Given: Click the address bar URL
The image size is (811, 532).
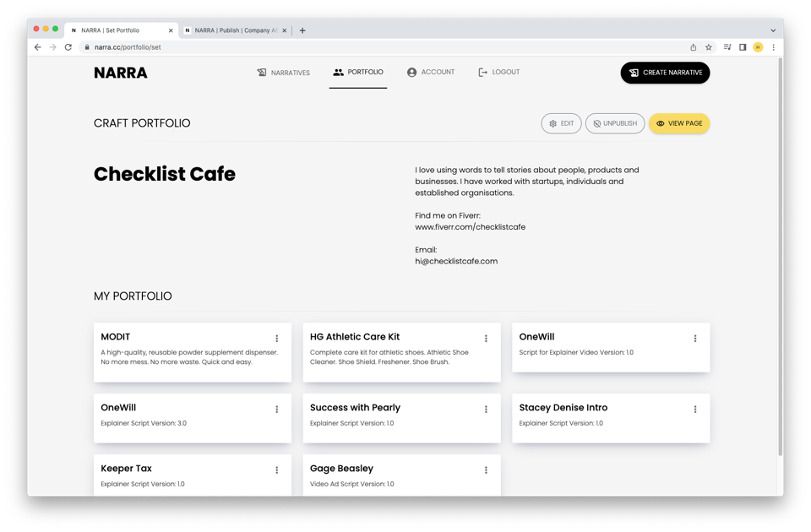Looking at the screenshot, I should pos(128,47).
